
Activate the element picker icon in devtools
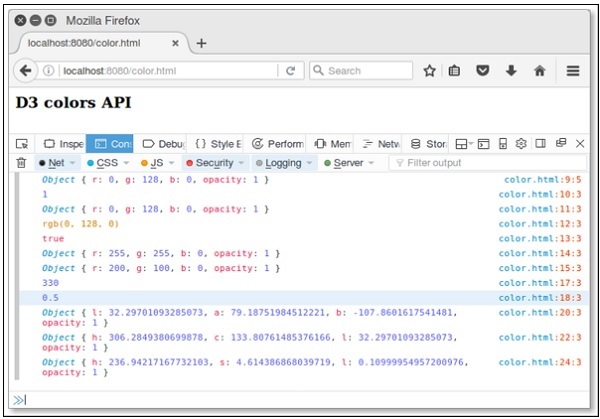[x=22, y=144]
